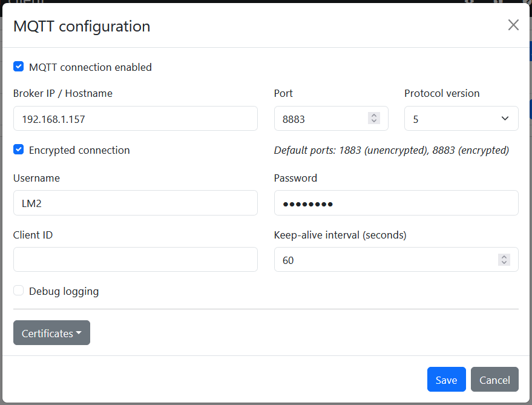Image resolution: width=532 pixels, height=405 pixels.
Task: Click the Keep-alive interval field
Action: tap(396, 259)
